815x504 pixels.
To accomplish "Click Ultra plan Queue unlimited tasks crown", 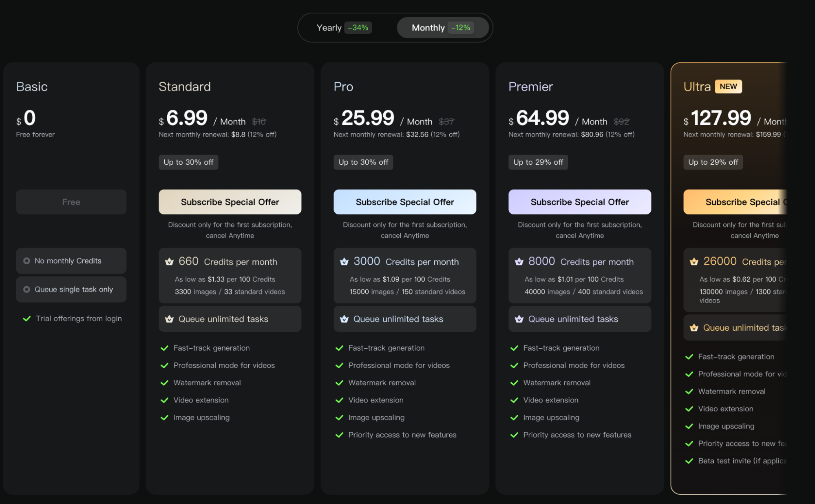I will pos(694,328).
